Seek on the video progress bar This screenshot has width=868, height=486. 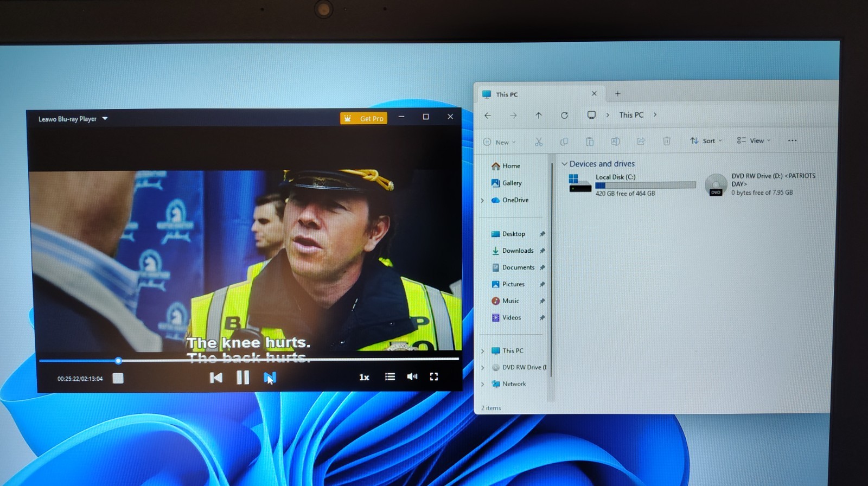[x=248, y=360]
